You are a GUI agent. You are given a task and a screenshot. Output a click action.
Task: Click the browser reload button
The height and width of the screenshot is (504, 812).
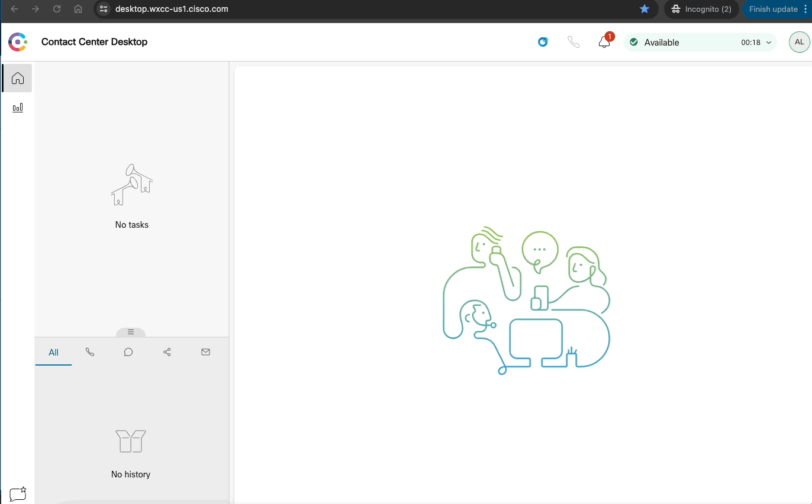(57, 9)
